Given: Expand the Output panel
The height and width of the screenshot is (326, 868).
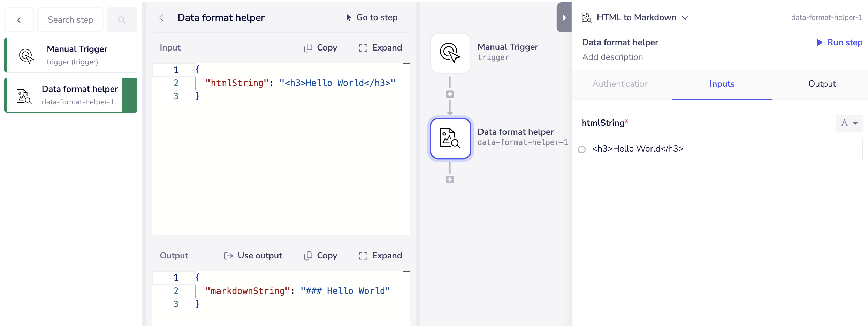Looking at the screenshot, I should (380, 256).
